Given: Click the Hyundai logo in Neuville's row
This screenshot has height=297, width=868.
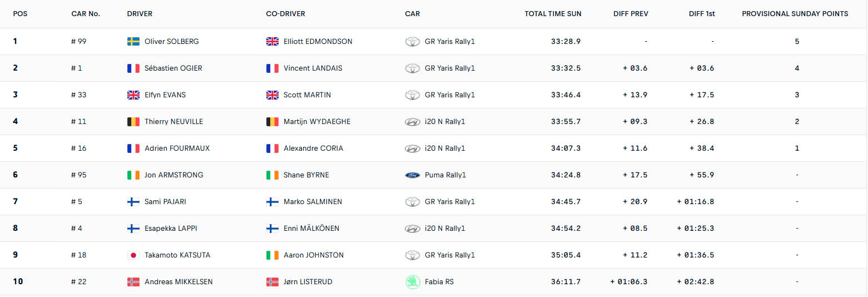Looking at the screenshot, I should [412, 122].
